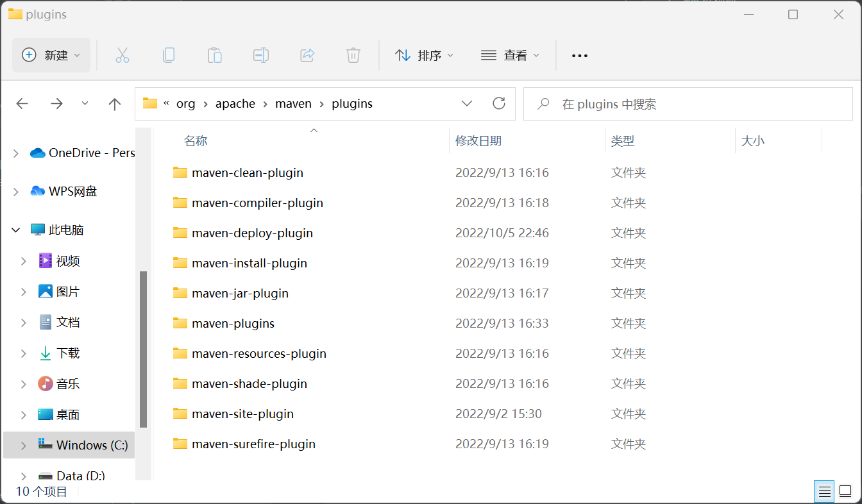Open the 排序 (Sort) dropdown
The image size is (862, 504).
click(x=424, y=55)
